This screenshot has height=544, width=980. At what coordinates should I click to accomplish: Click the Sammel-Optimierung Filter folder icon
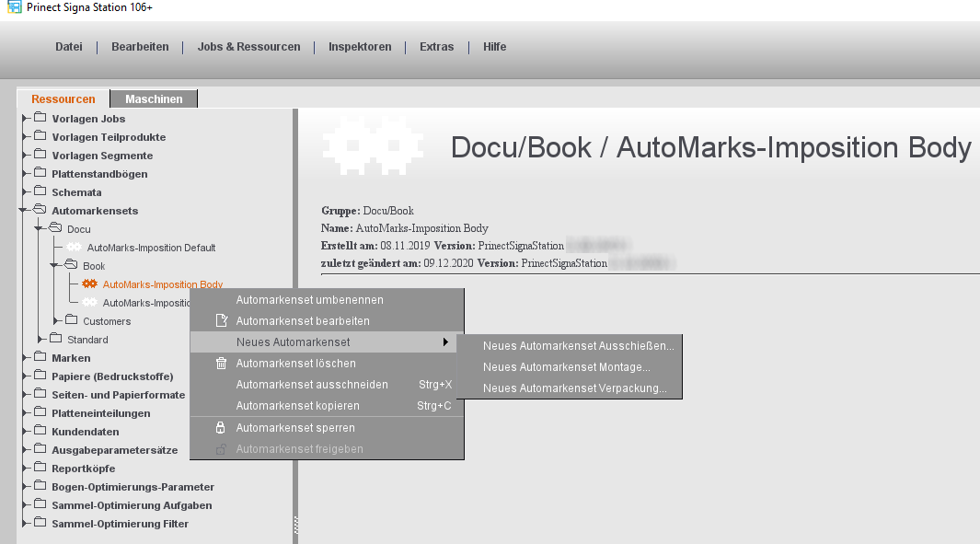(x=40, y=522)
